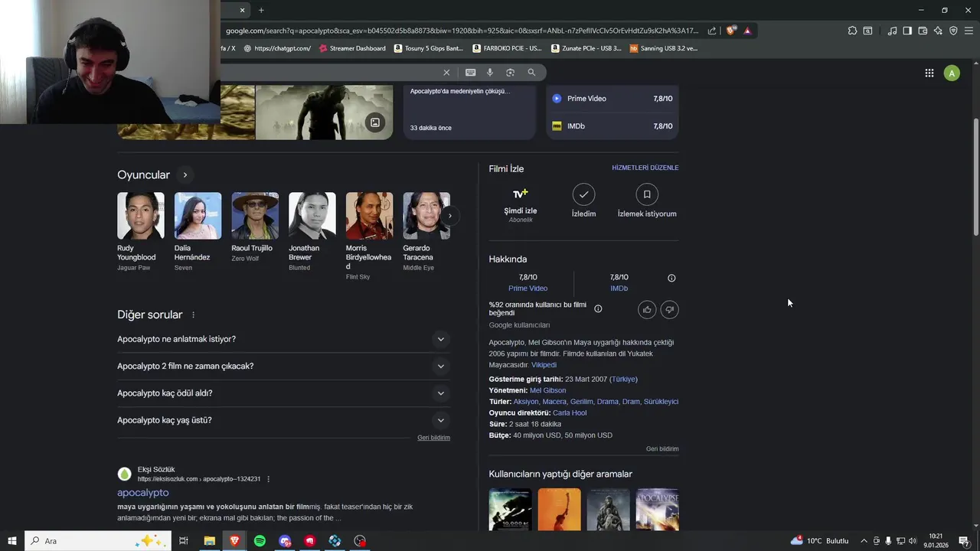Click the Brave Shields lion icon
The height and width of the screenshot is (551, 980).
[x=731, y=31]
